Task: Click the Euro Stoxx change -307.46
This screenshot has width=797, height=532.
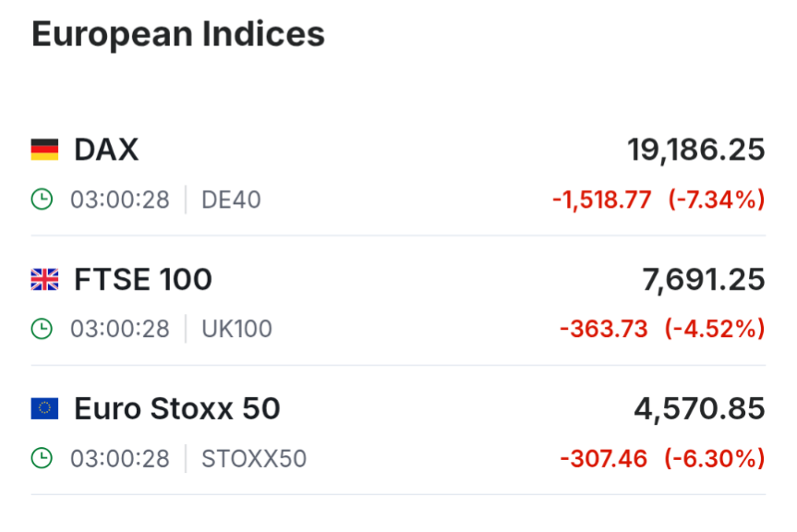Action: [604, 458]
